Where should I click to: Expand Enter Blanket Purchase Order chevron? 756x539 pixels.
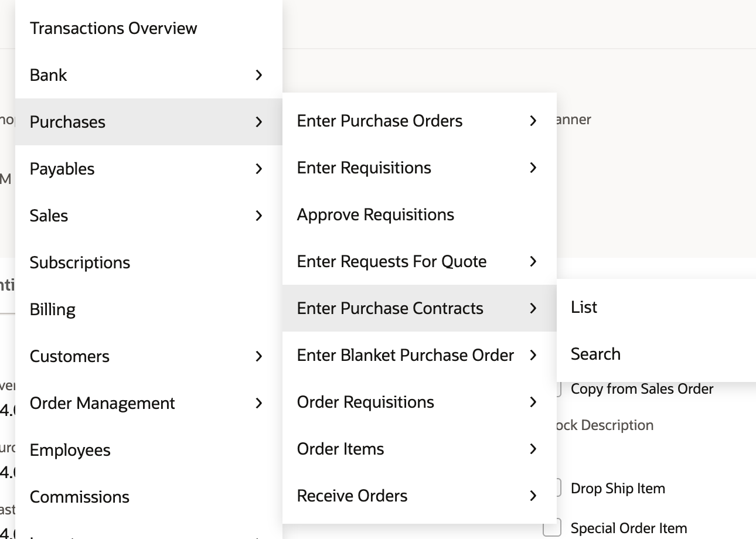(533, 355)
